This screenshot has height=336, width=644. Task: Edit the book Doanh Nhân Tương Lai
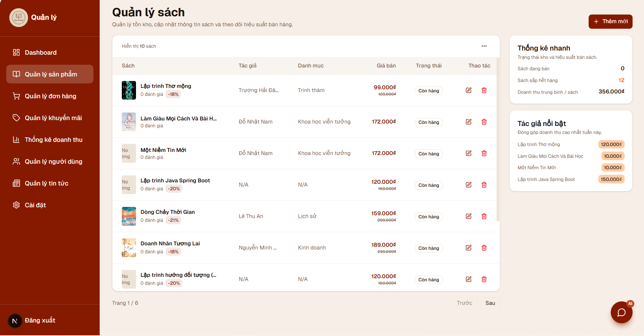[x=469, y=248]
